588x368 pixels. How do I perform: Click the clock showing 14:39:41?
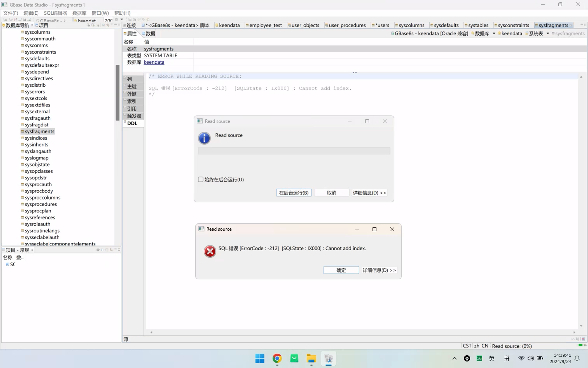coord(562,355)
